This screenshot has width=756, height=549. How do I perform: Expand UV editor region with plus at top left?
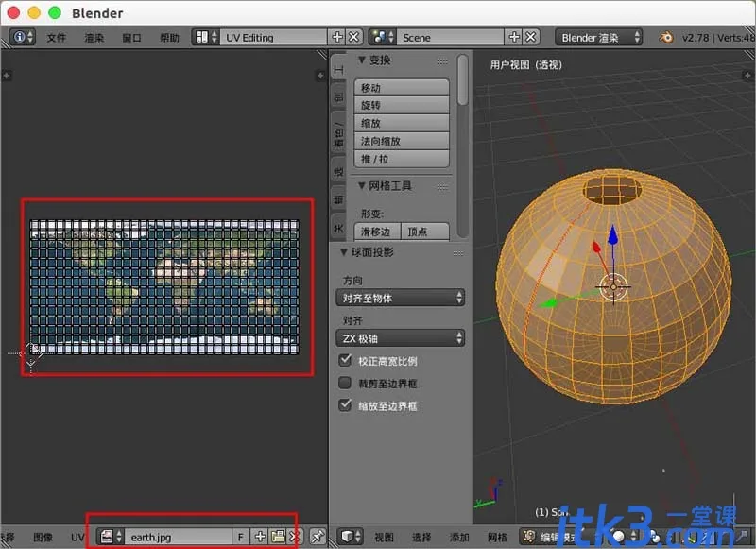pyautogui.click(x=7, y=76)
